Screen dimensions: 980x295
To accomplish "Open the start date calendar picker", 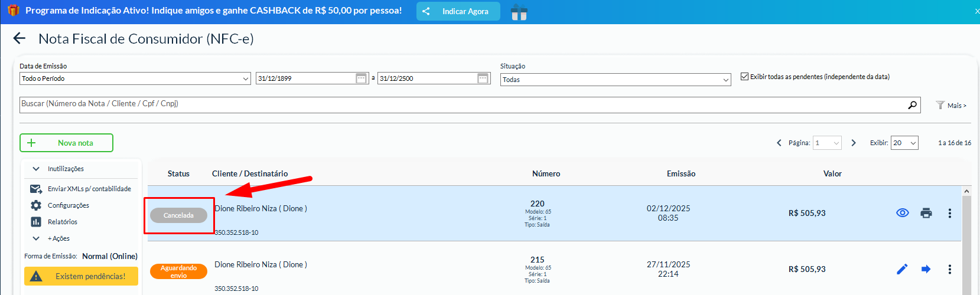I will 362,78.
